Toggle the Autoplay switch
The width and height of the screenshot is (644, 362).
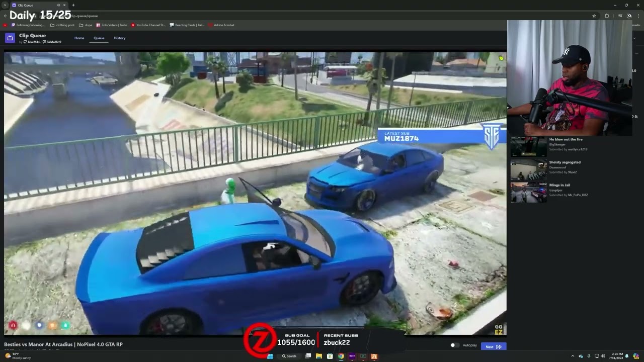click(x=454, y=345)
